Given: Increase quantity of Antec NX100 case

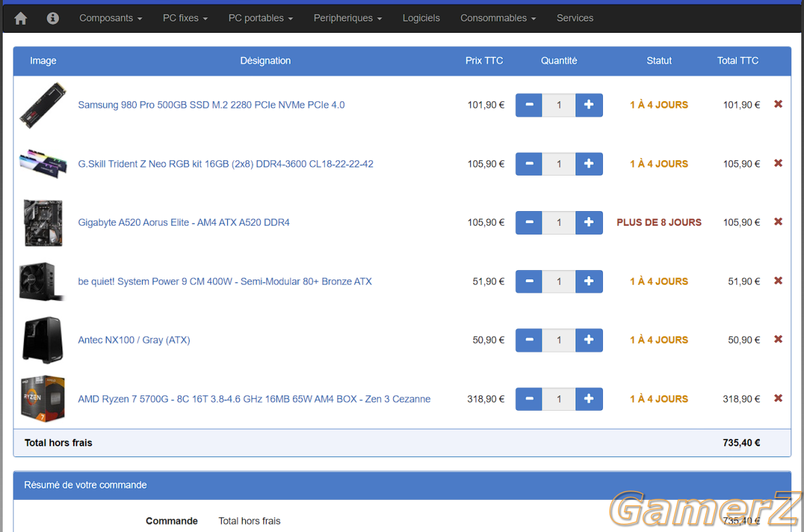Looking at the screenshot, I should [589, 340].
